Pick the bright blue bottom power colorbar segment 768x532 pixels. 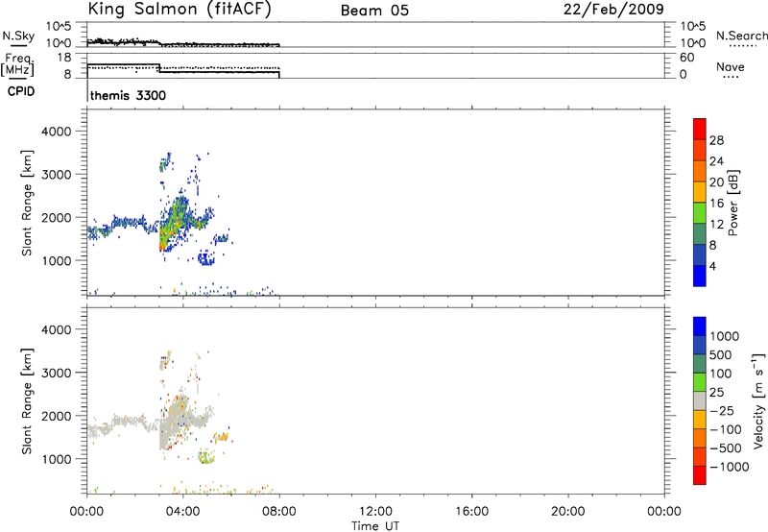[x=700, y=276]
